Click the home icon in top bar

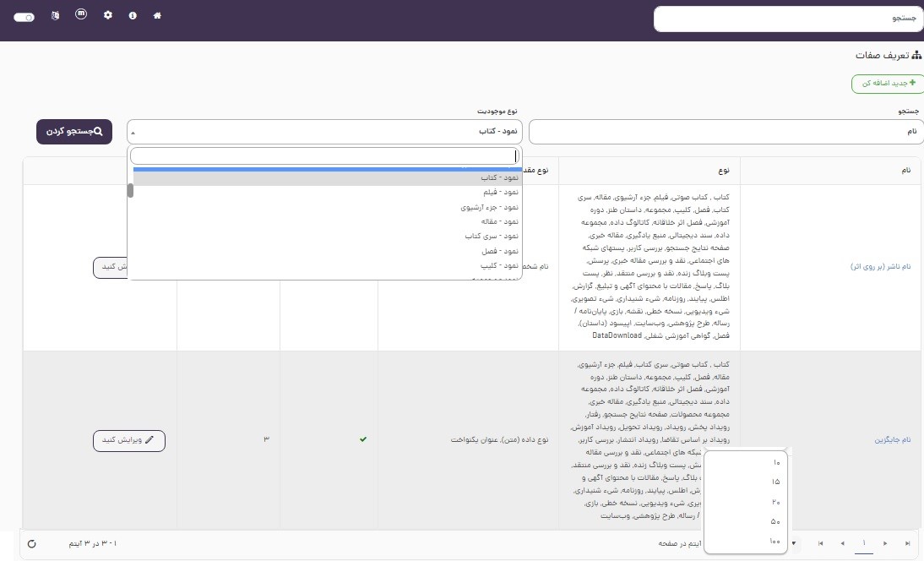[x=157, y=16]
